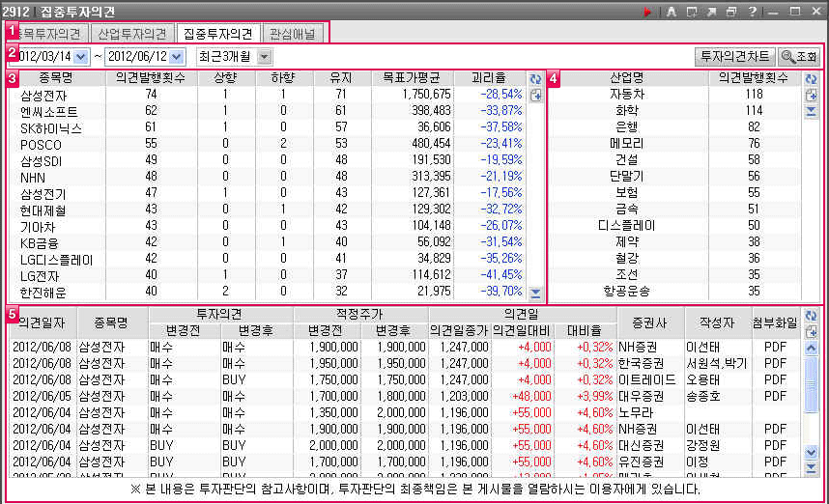
Task: Select 삼성SDI row
Action: (268, 160)
